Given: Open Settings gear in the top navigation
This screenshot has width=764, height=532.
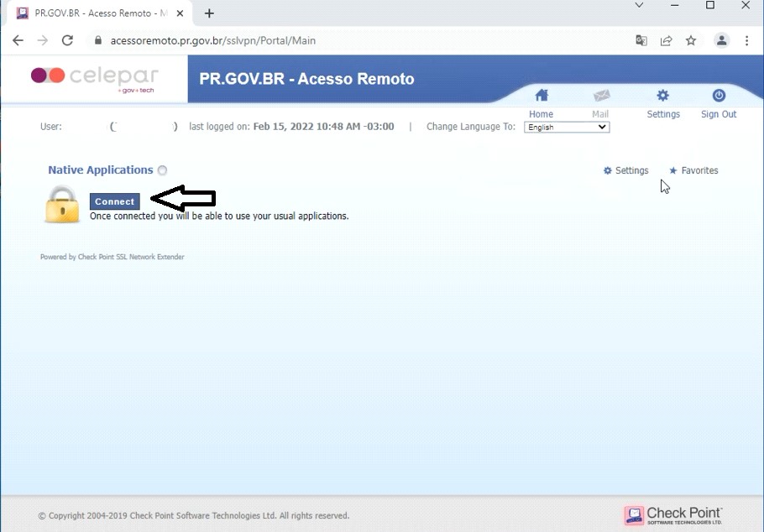Looking at the screenshot, I should click(662, 96).
